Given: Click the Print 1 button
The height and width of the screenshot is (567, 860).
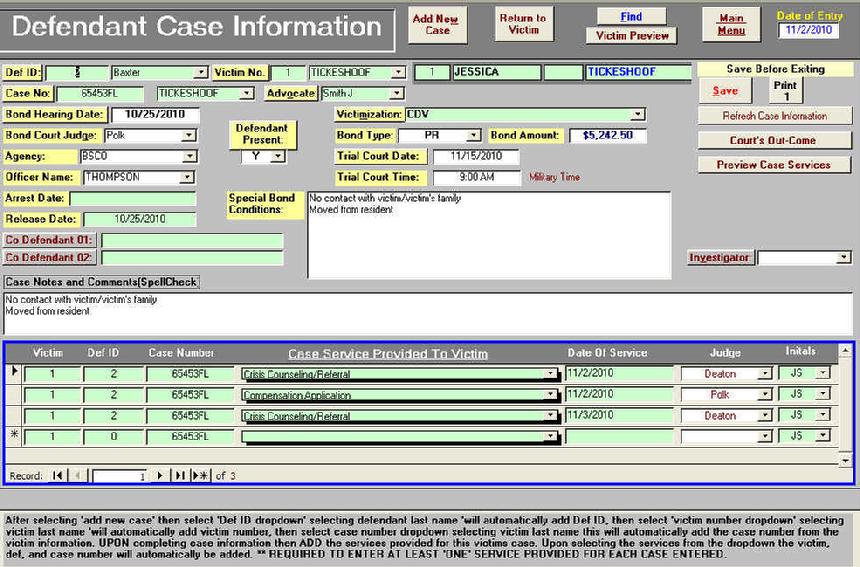Looking at the screenshot, I should pyautogui.click(x=785, y=90).
